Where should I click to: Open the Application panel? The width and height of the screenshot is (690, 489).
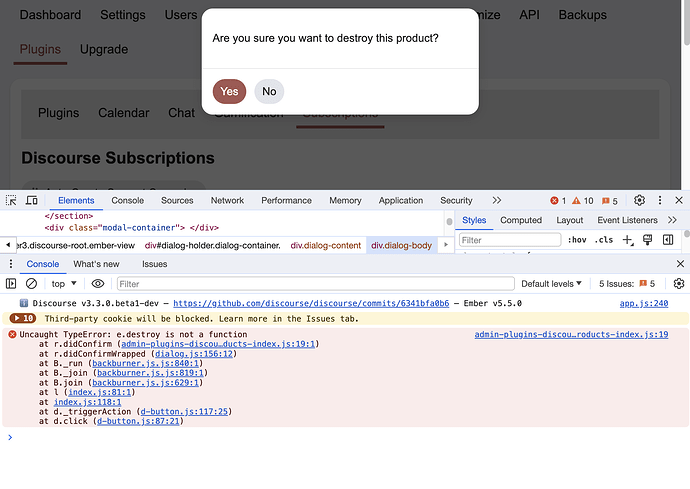pyautogui.click(x=401, y=201)
